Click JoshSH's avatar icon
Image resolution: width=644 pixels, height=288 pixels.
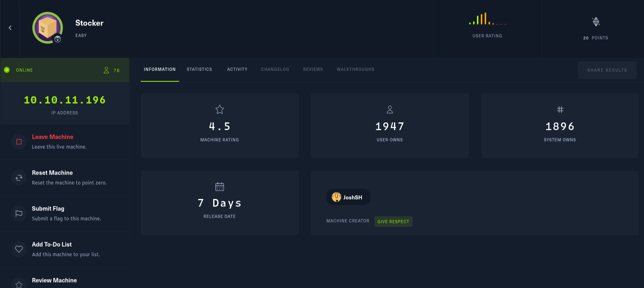[x=337, y=197]
